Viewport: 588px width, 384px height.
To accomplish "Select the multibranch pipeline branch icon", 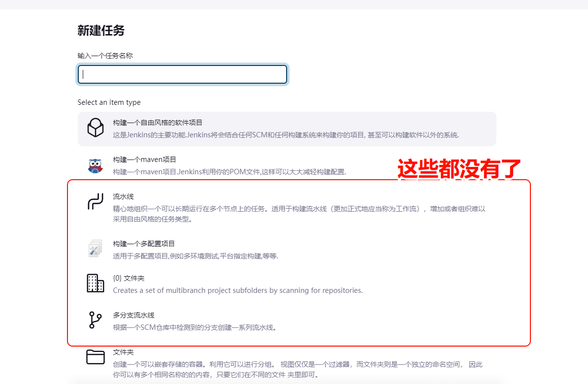I will click(95, 320).
